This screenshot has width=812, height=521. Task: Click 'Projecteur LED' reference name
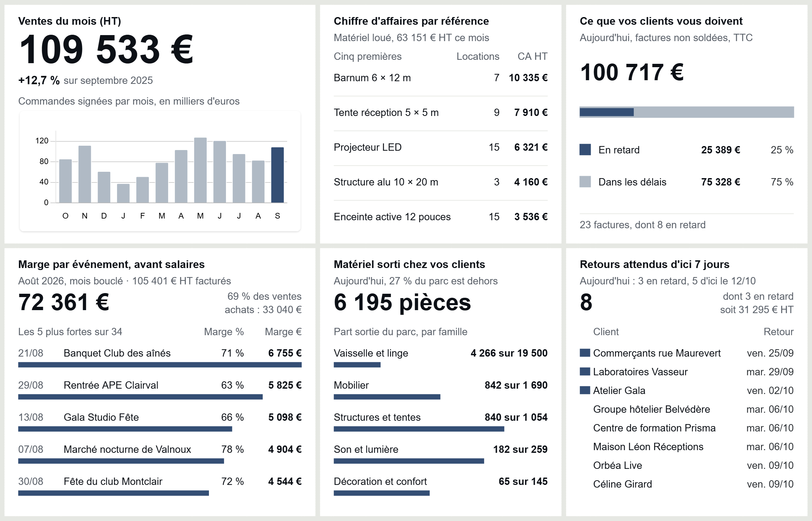(x=367, y=147)
